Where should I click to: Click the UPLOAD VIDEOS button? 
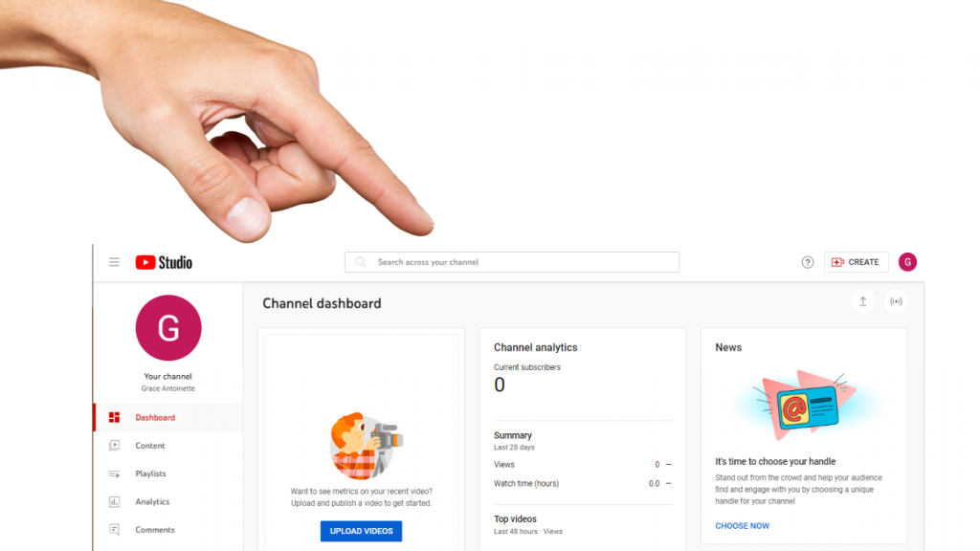pyautogui.click(x=361, y=531)
